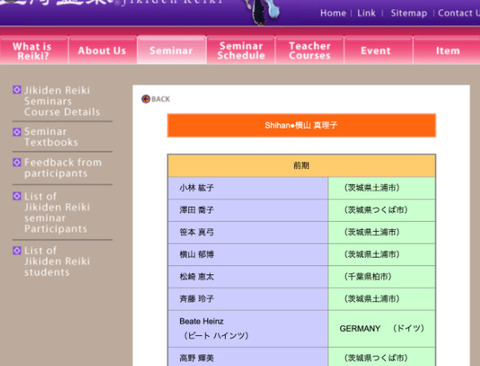Open the What is Reiki? tab
The height and width of the screenshot is (366, 480).
click(x=34, y=50)
